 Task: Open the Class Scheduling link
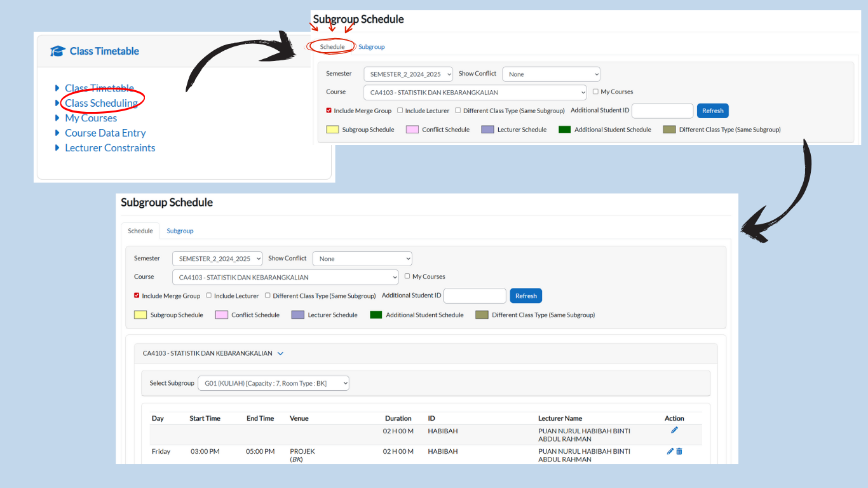[101, 103]
